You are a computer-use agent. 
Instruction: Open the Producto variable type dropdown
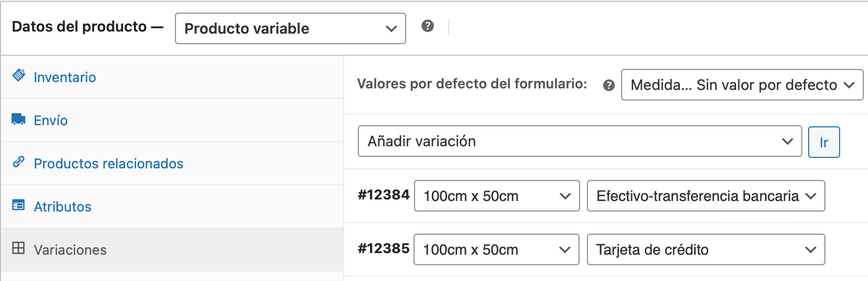coord(291,28)
